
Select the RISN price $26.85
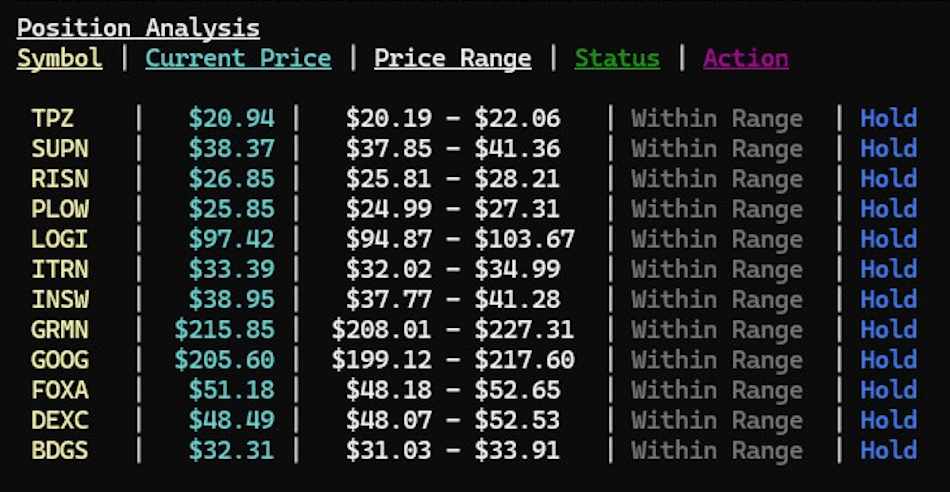point(231,179)
